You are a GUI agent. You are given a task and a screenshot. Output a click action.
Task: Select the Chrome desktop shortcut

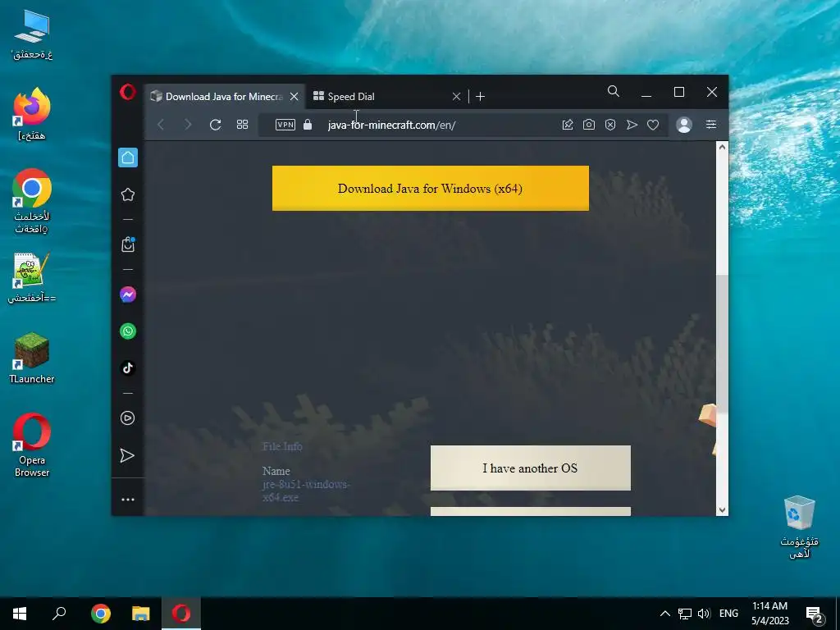tap(32, 202)
